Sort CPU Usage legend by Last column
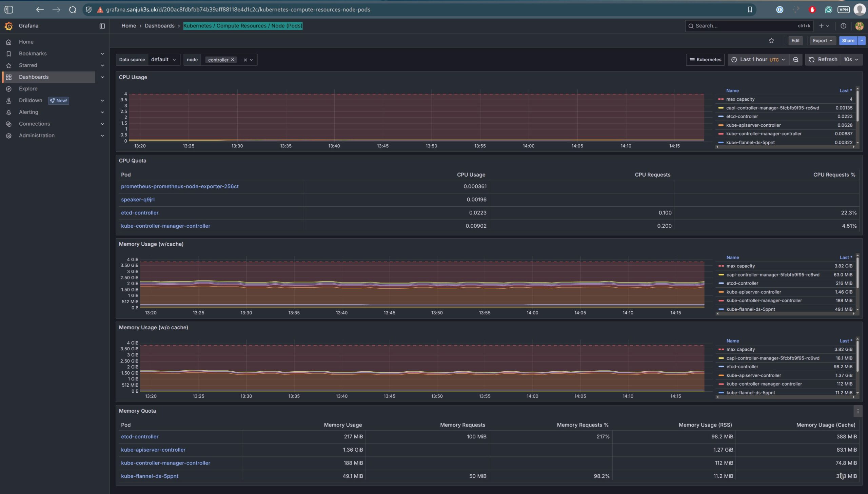Viewport: 868px width, 494px height. 845,90
